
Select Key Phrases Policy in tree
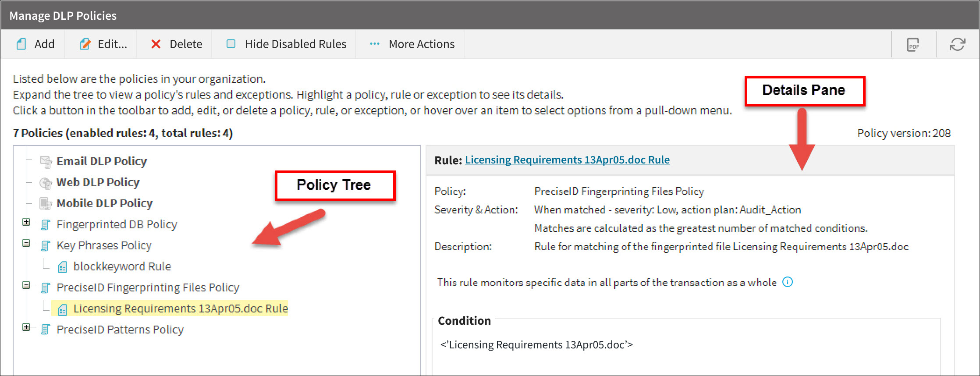(x=104, y=245)
